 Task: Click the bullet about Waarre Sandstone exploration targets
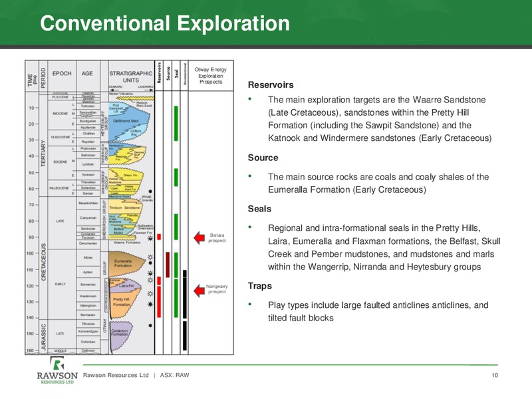point(380,119)
